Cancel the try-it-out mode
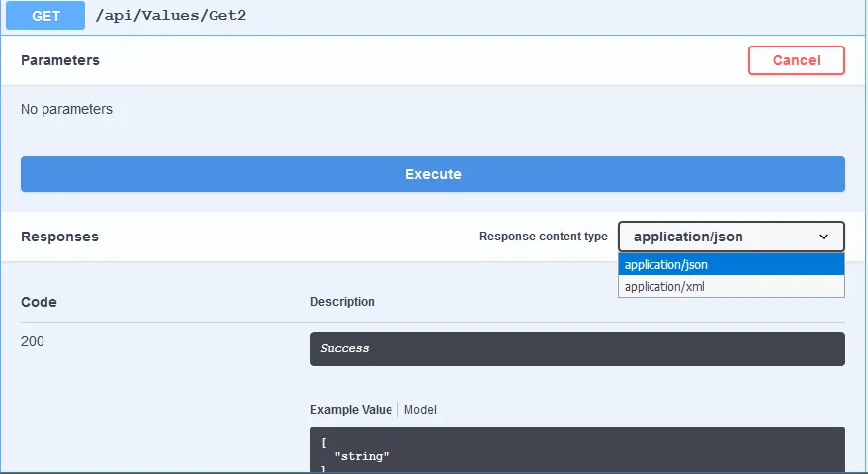This screenshot has width=868, height=474. (796, 60)
